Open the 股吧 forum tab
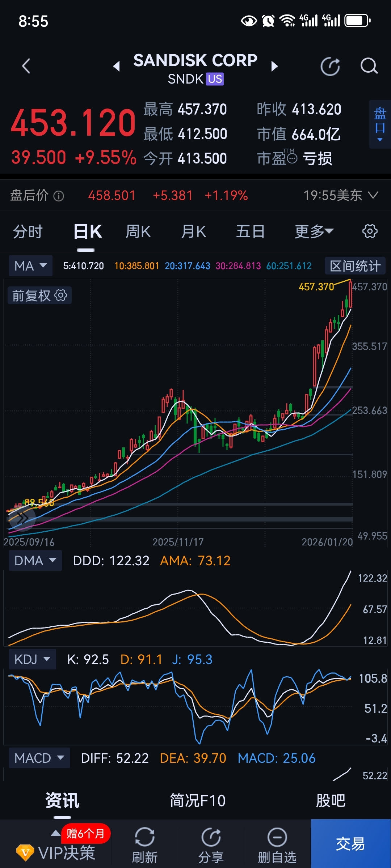This screenshot has height=868, width=391. click(x=331, y=801)
